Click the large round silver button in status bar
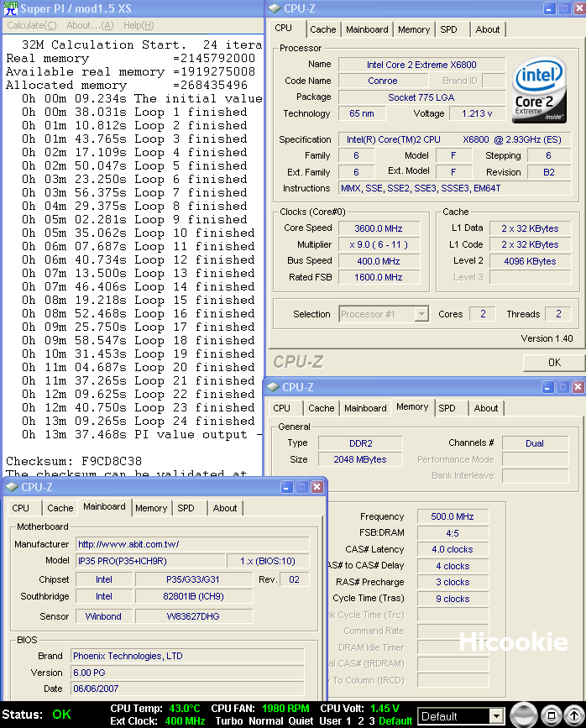Image resolution: width=586 pixels, height=728 pixels. [x=524, y=715]
